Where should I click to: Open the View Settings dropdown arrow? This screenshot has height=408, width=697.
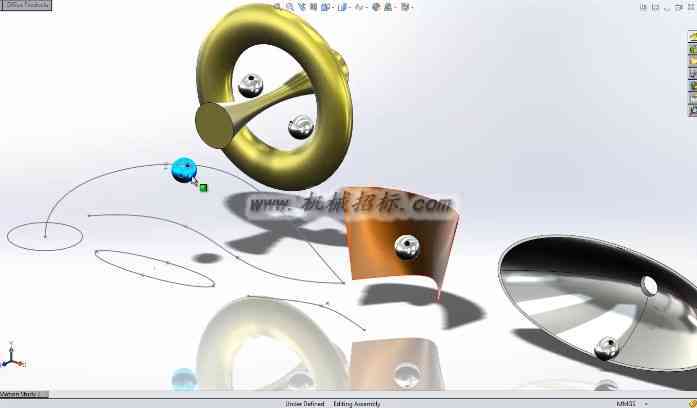tap(412, 7)
